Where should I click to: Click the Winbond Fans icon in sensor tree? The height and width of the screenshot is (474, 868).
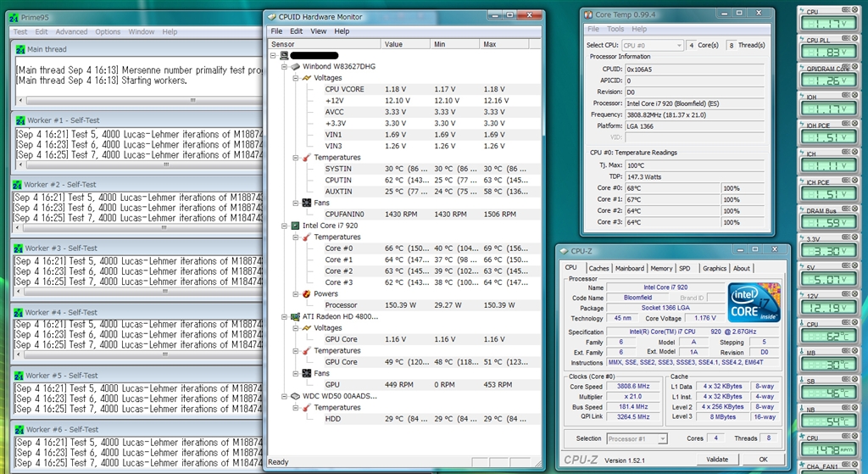(307, 203)
